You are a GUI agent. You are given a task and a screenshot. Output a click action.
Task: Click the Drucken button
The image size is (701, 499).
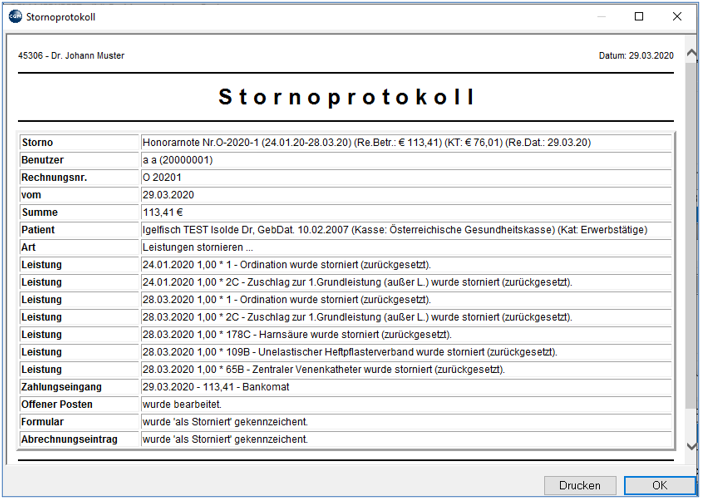[x=580, y=485]
